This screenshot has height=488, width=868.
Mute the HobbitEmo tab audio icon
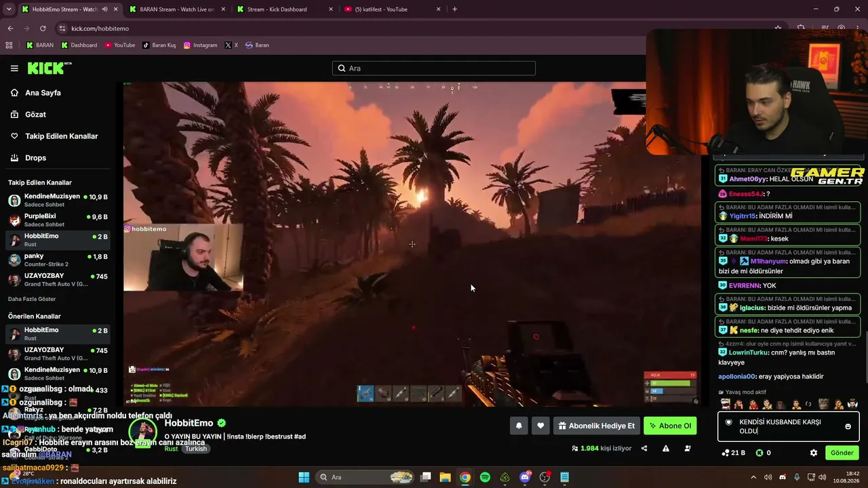click(104, 9)
